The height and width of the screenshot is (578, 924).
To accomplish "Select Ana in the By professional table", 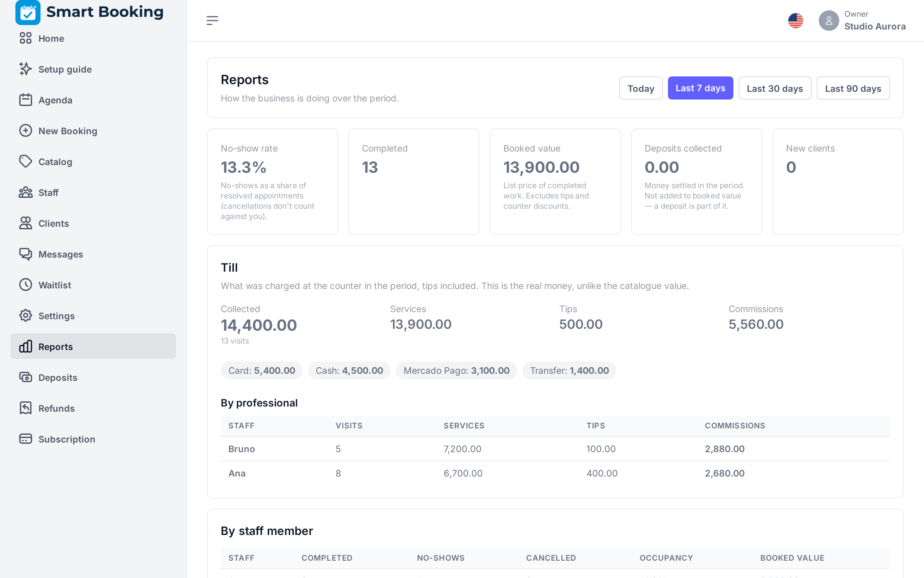I will [x=237, y=473].
